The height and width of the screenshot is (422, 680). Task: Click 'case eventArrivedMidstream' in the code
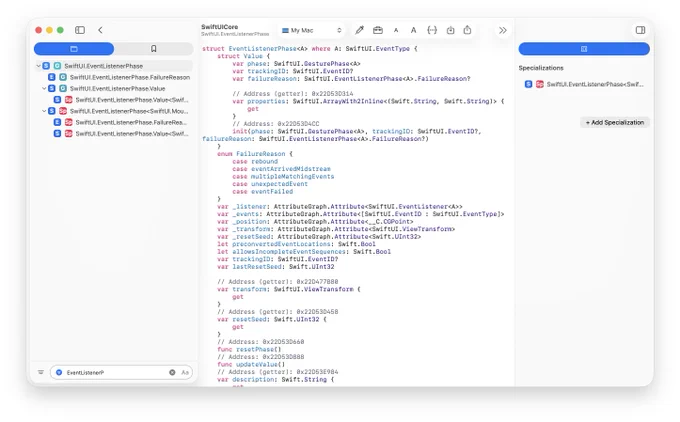point(281,169)
